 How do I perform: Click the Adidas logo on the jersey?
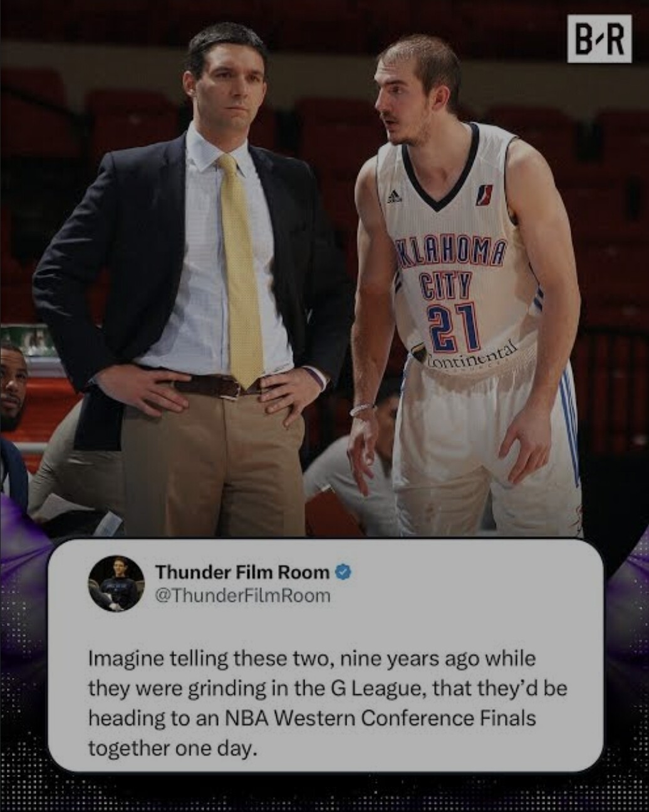(393, 197)
